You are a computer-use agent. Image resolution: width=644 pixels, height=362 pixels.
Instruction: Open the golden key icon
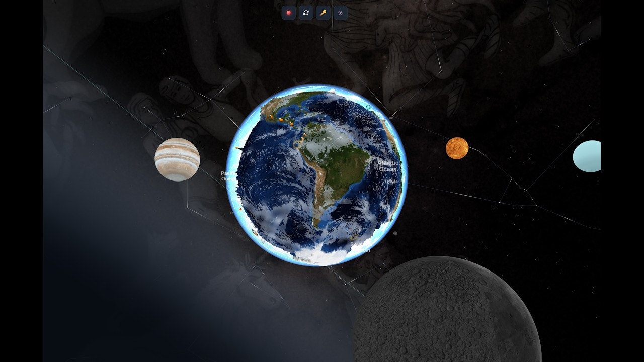pyautogui.click(x=323, y=13)
